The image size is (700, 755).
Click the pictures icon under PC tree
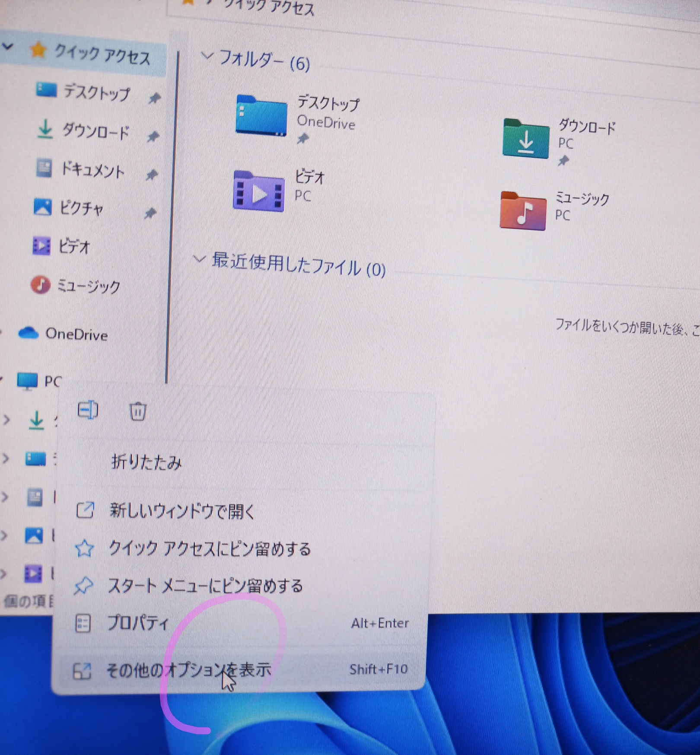click(34, 536)
